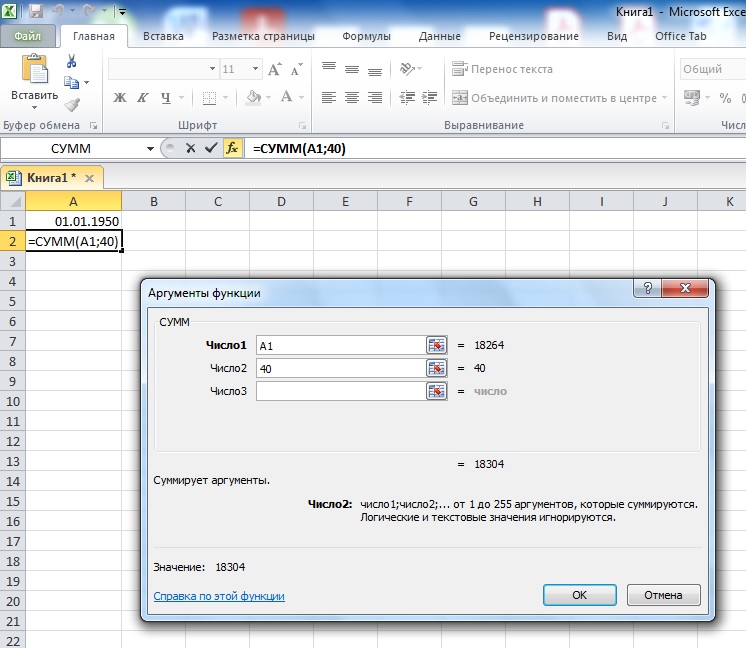Viewport: 746px width, 648px height.
Task: Click the Cut scissors icon
Action: coord(72,60)
